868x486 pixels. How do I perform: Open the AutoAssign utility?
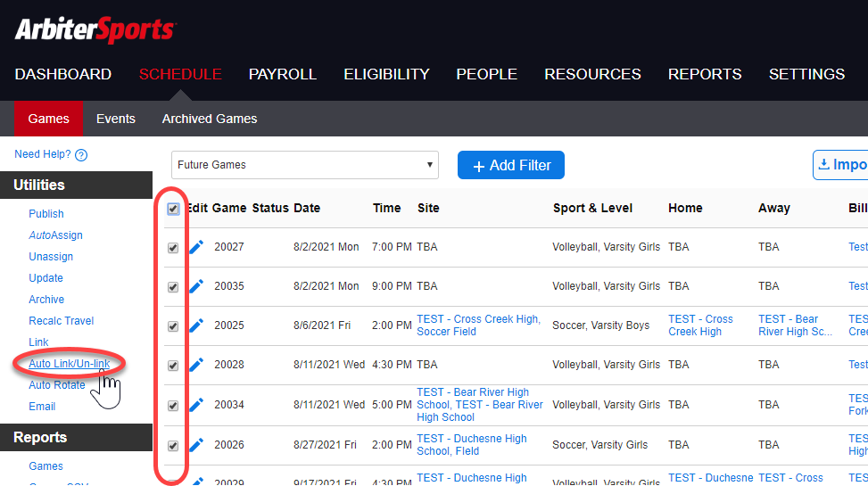click(55, 235)
